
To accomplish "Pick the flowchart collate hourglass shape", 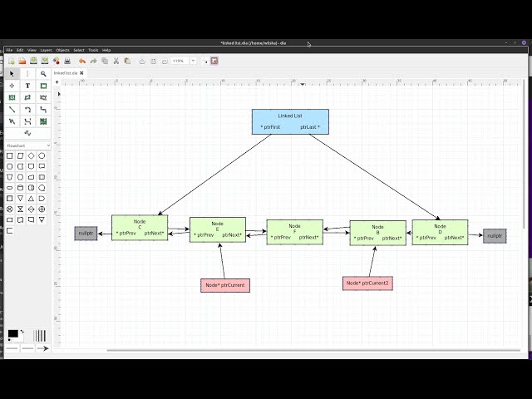I will [x=20, y=209].
